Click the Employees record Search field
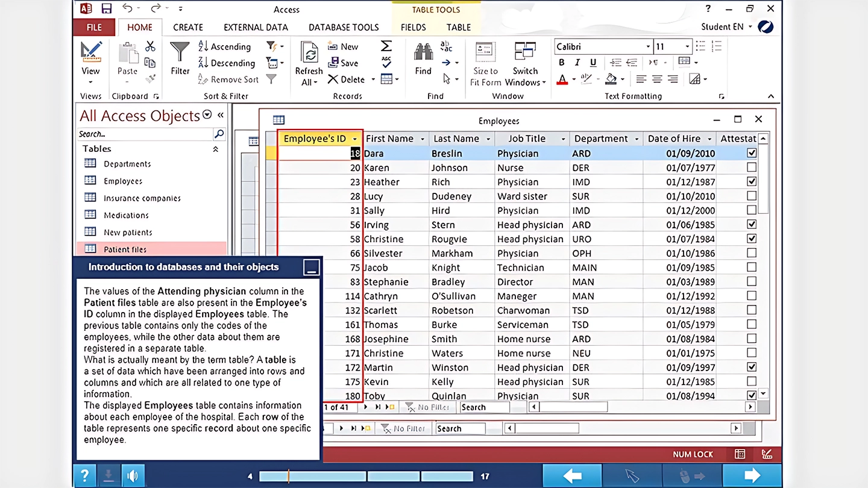The image size is (868, 488). [x=484, y=407]
